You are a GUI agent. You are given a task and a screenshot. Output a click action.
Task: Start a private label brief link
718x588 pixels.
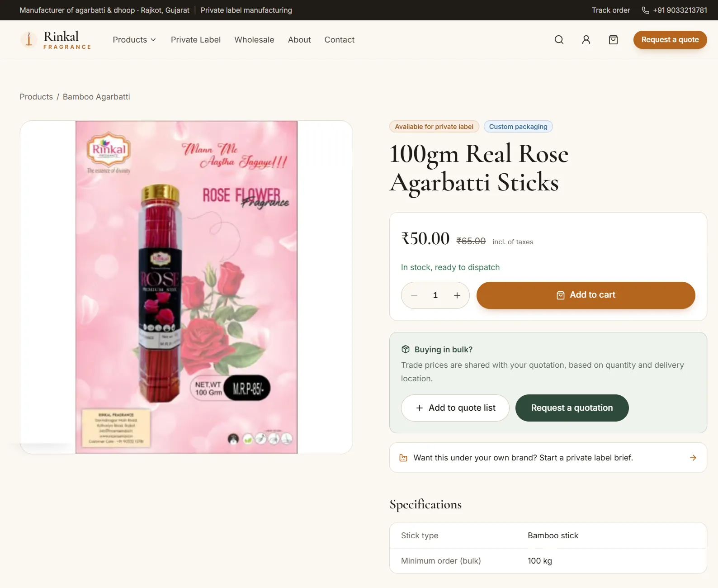point(548,458)
